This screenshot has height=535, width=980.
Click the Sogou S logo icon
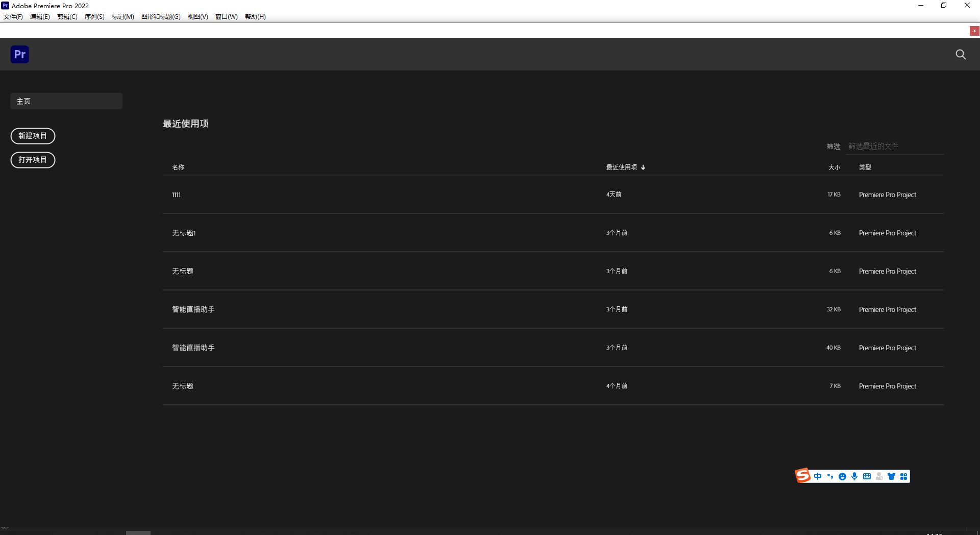[803, 476]
